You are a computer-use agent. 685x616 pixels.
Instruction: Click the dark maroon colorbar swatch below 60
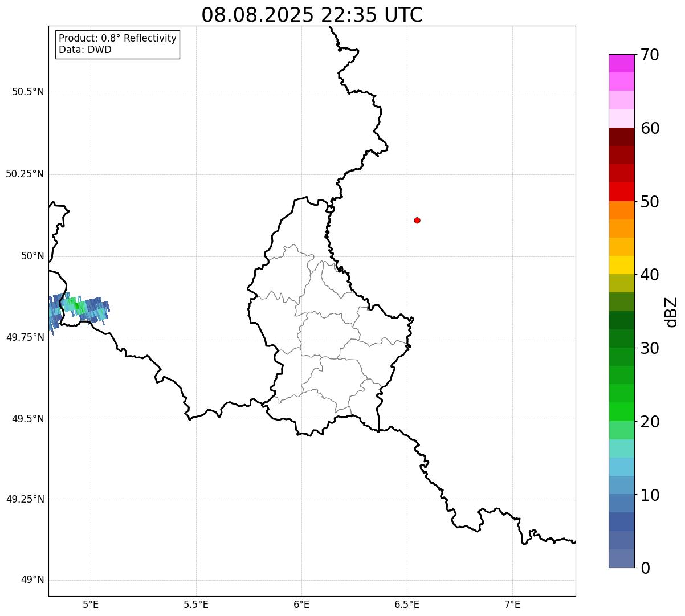pos(621,137)
